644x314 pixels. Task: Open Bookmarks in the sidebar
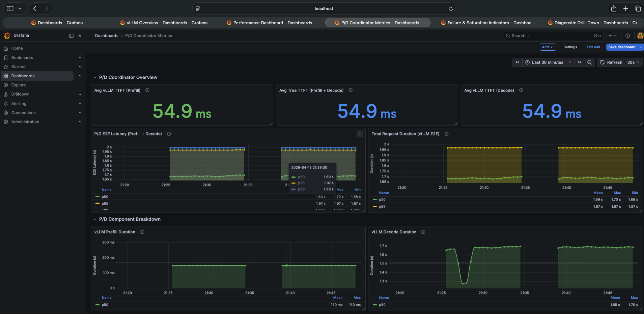[22, 58]
